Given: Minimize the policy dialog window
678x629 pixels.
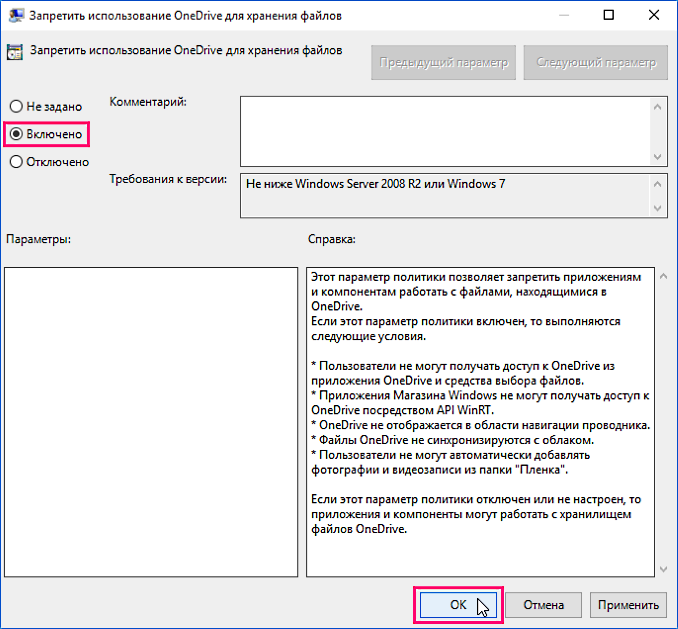Looking at the screenshot, I should tap(563, 15).
